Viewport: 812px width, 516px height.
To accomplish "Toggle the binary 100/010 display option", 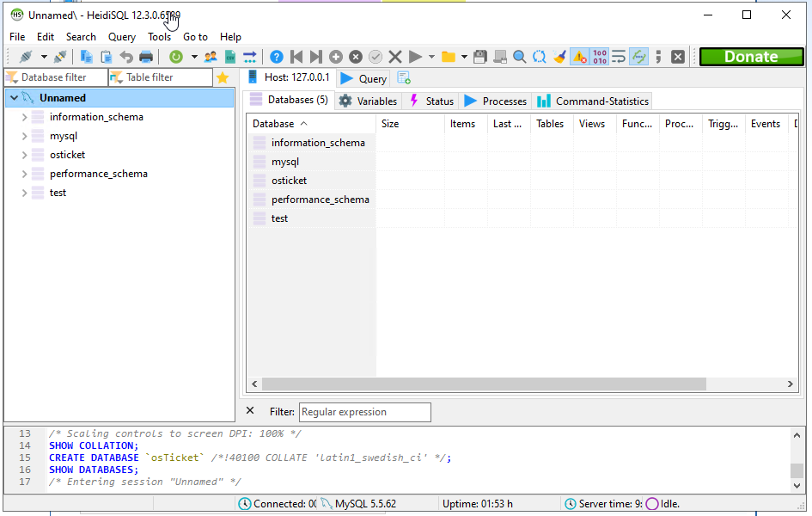I will (x=600, y=57).
